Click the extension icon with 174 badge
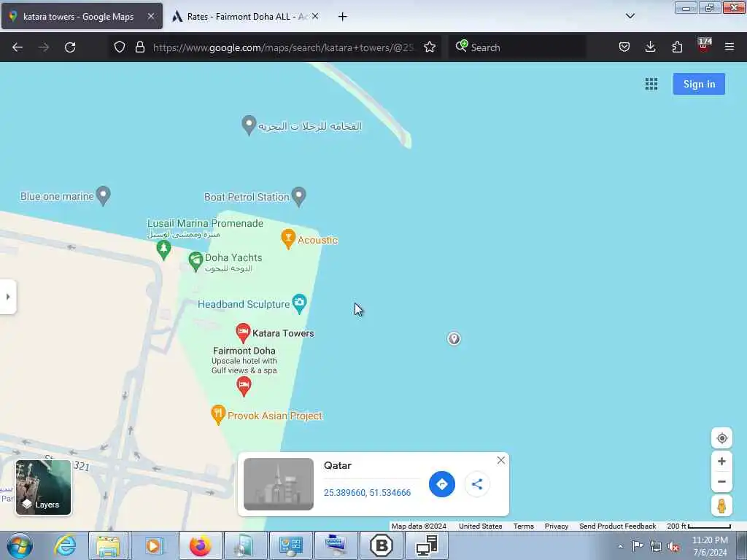The width and height of the screenshot is (747, 560). pyautogui.click(x=704, y=46)
